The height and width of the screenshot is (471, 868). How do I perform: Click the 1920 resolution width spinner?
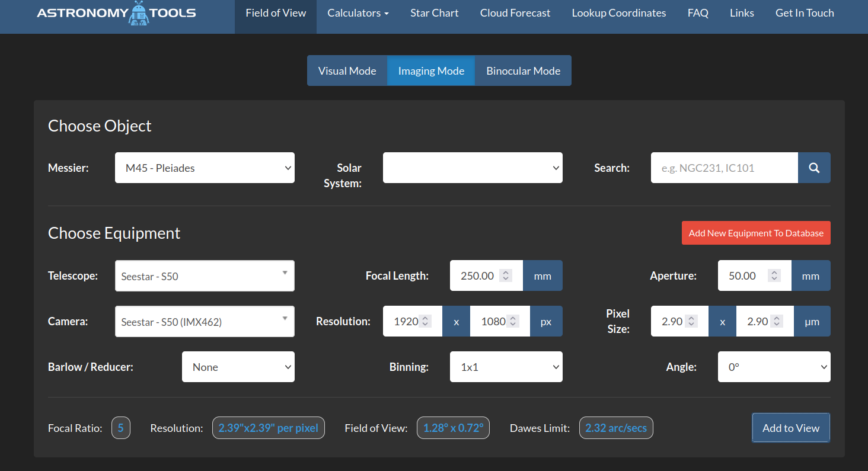425,321
